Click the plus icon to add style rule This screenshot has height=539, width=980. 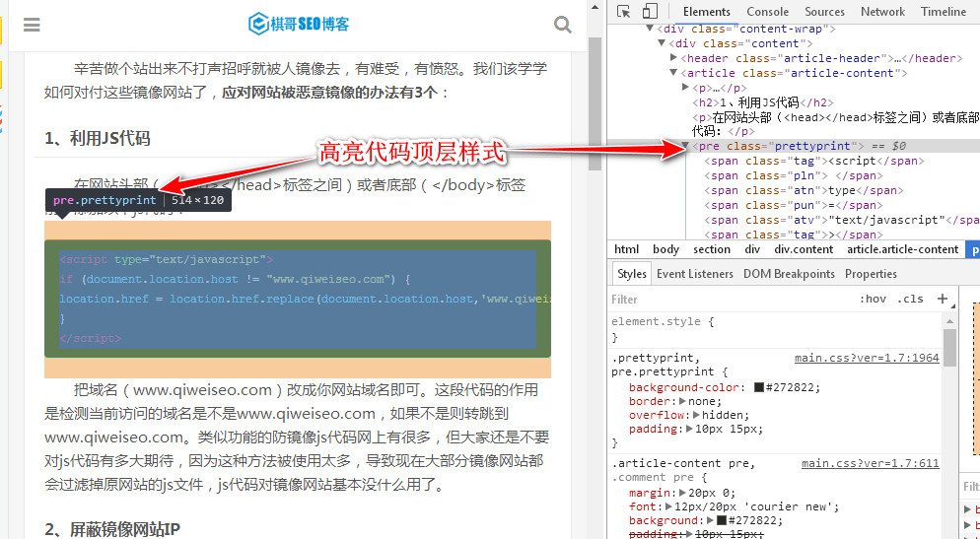pos(943,299)
